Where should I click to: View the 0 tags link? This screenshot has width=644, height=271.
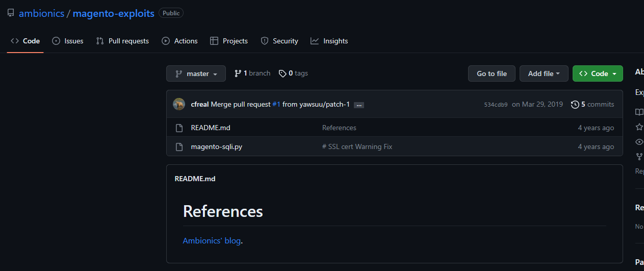(293, 73)
